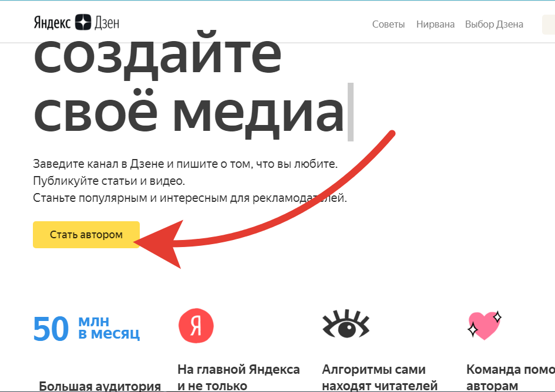This screenshot has width=555, height=392.
Task: Click the Команда помогает авторам caption
Action: coord(510,377)
